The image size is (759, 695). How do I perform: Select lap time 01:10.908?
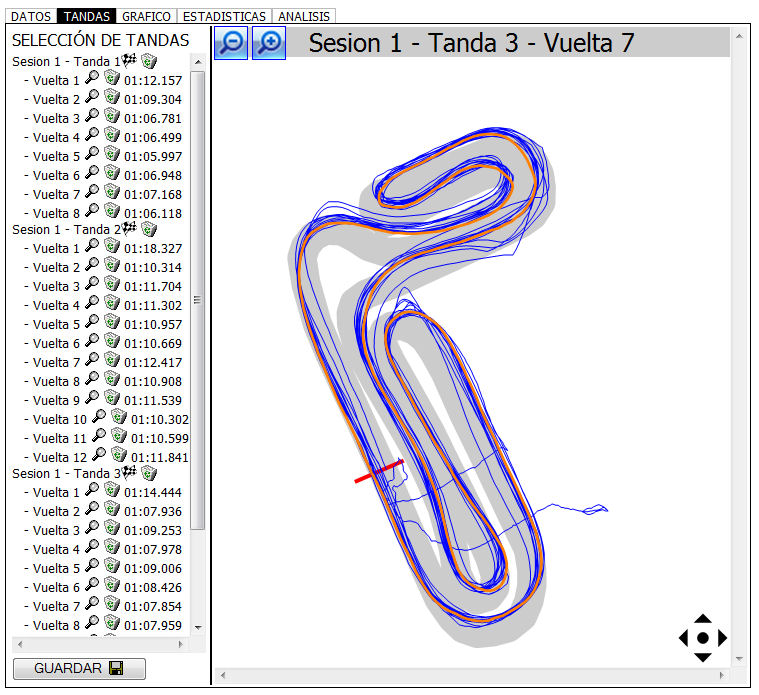tap(153, 381)
